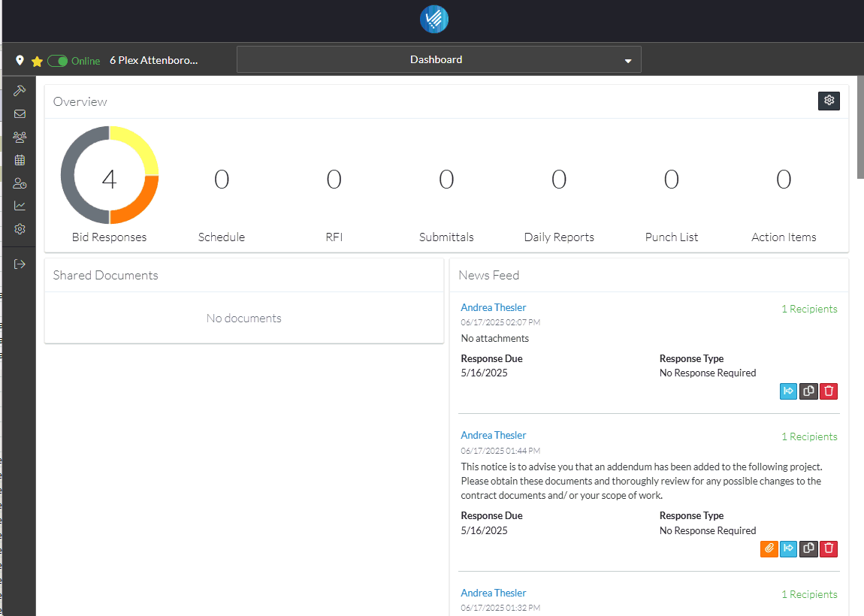This screenshot has width=864, height=616.
Task: Click the user clock icon in sidebar
Action: tap(20, 183)
